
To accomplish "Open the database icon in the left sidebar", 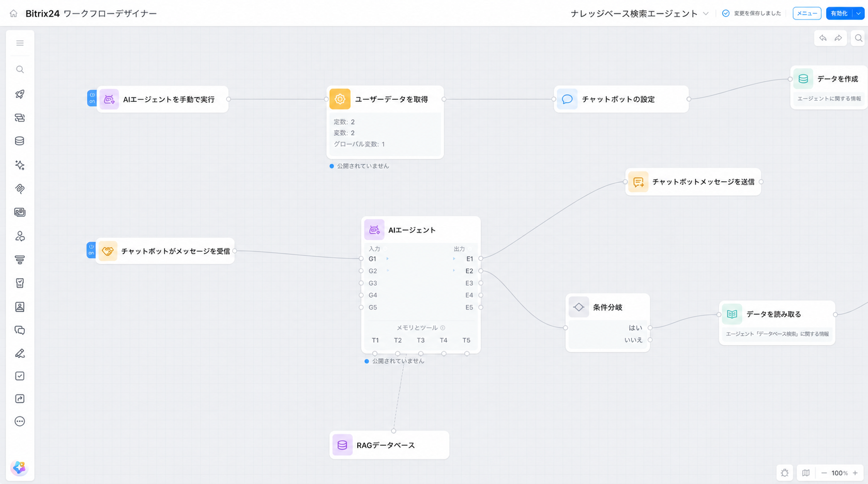I will click(20, 141).
